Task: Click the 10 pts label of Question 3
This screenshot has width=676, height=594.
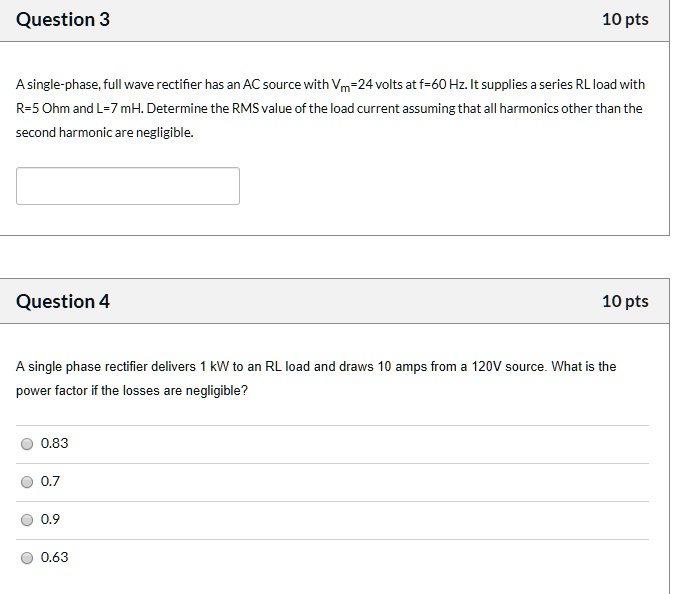Action: tap(625, 20)
